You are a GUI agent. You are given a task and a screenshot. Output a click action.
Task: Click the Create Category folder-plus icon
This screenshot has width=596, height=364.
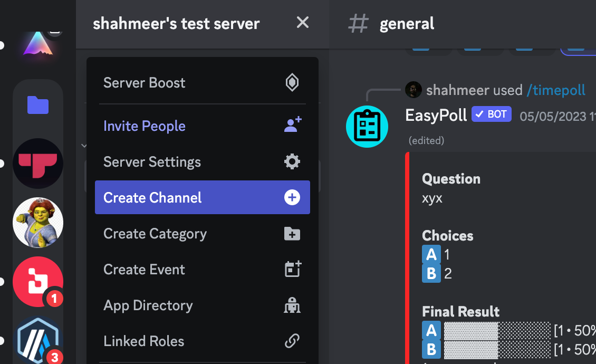292,234
